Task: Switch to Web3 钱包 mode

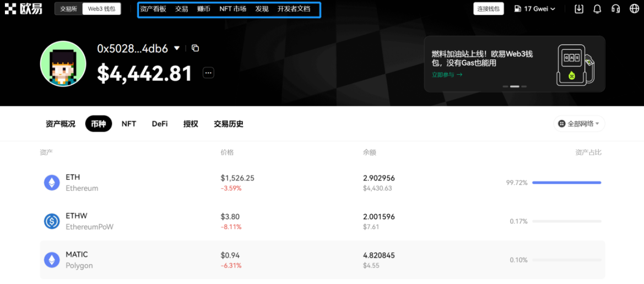Action: coord(101,9)
